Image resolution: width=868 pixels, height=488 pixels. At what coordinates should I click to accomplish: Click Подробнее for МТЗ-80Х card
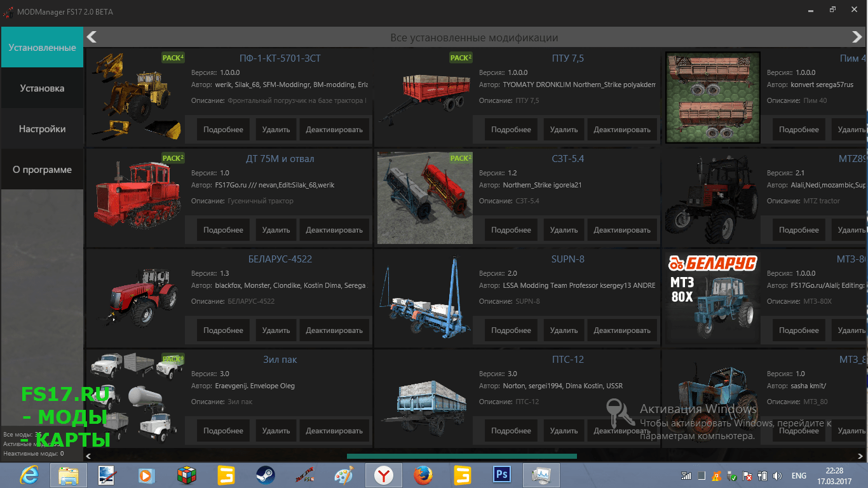799,330
